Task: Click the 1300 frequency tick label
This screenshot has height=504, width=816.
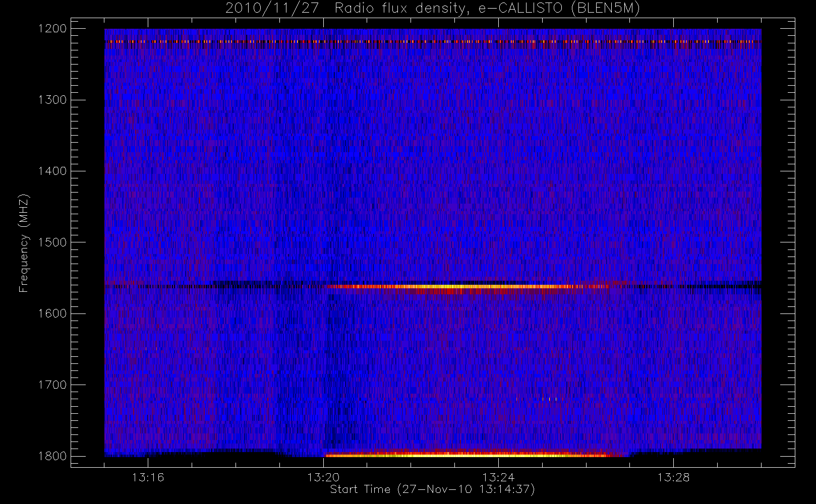Action: click(52, 100)
